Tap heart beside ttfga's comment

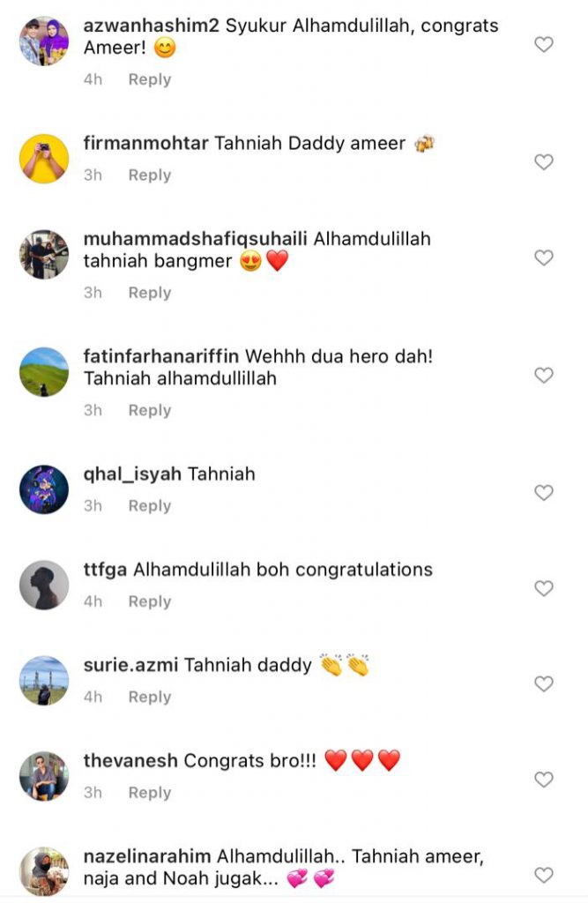544,588
